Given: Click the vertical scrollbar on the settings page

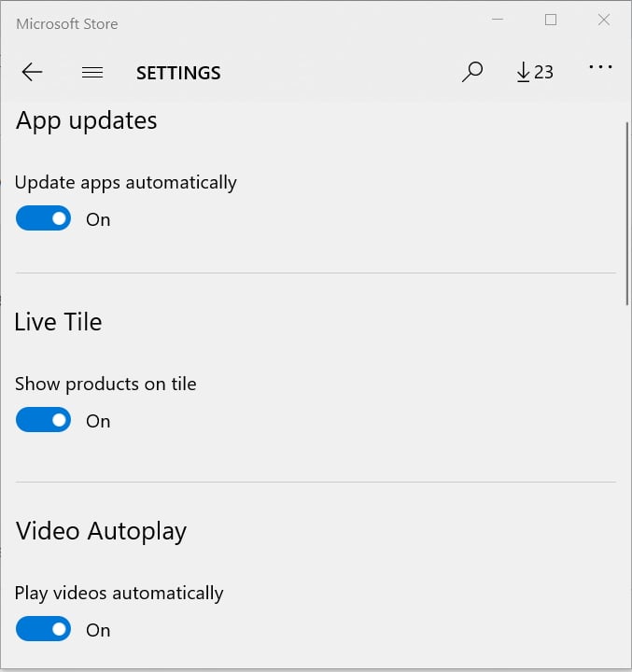Looking at the screenshot, I should [x=626, y=214].
